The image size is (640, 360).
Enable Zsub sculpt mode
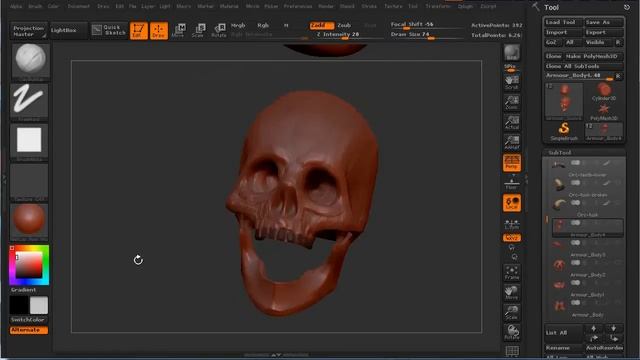344,25
